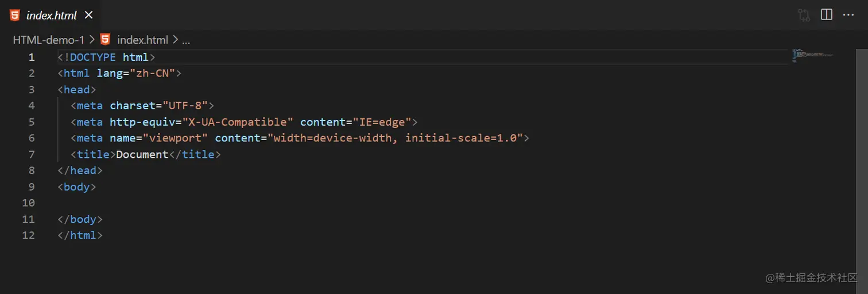Open the breadcrumb ellipsis symbol list
Image resolution: width=868 pixels, height=294 pixels.
(185, 40)
